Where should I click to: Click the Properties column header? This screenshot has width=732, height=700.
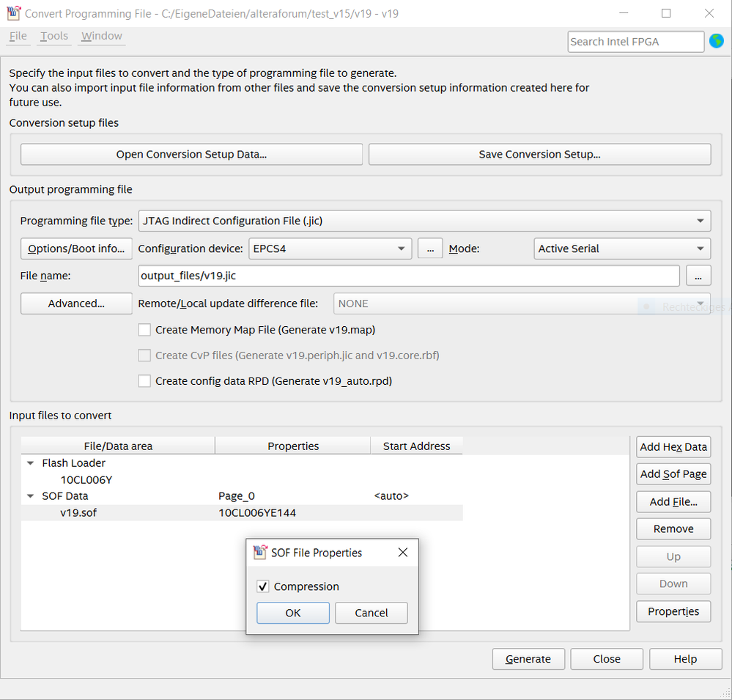[292, 446]
